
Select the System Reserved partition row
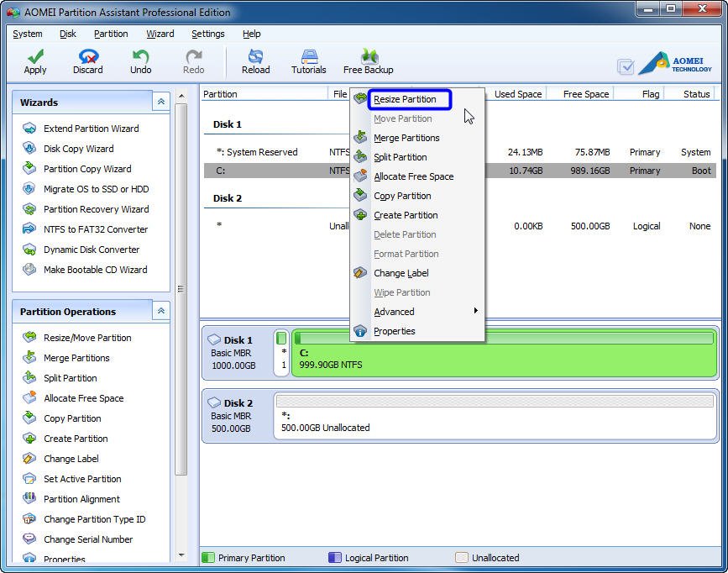click(x=460, y=152)
